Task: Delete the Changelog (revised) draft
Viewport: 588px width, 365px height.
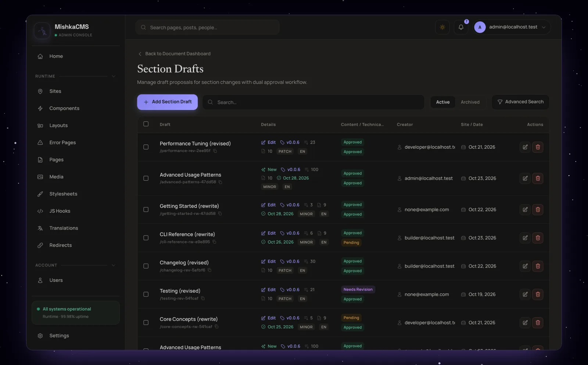Action: (x=538, y=266)
